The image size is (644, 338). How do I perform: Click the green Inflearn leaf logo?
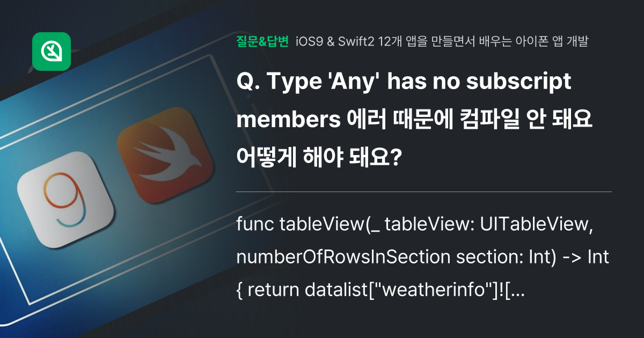52,52
